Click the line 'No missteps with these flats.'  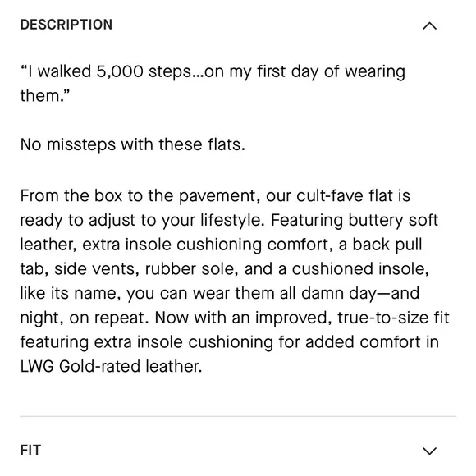click(133, 144)
